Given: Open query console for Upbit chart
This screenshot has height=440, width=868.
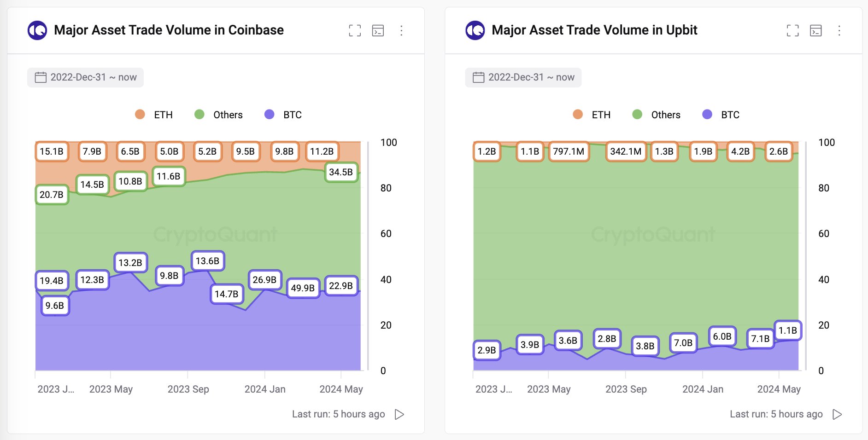Looking at the screenshot, I should pos(815,31).
